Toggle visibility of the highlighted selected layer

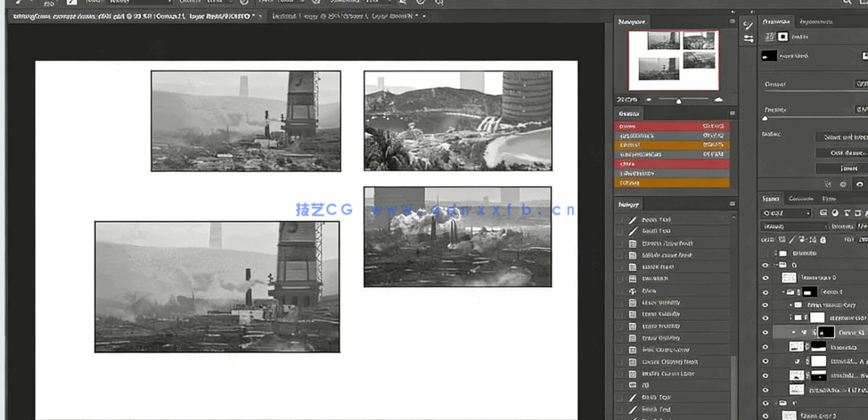(x=765, y=332)
